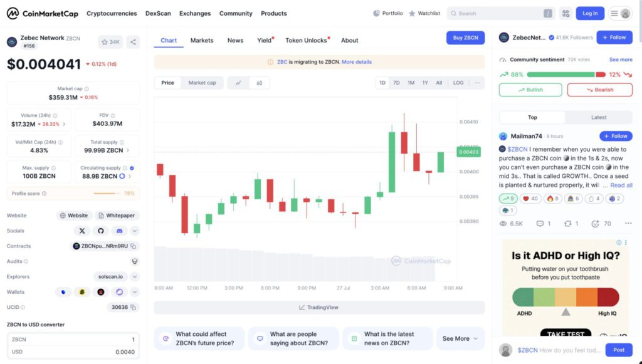Screen dimensions: 642x364
Task: Switch chart to candlestick view
Action: (x=259, y=83)
